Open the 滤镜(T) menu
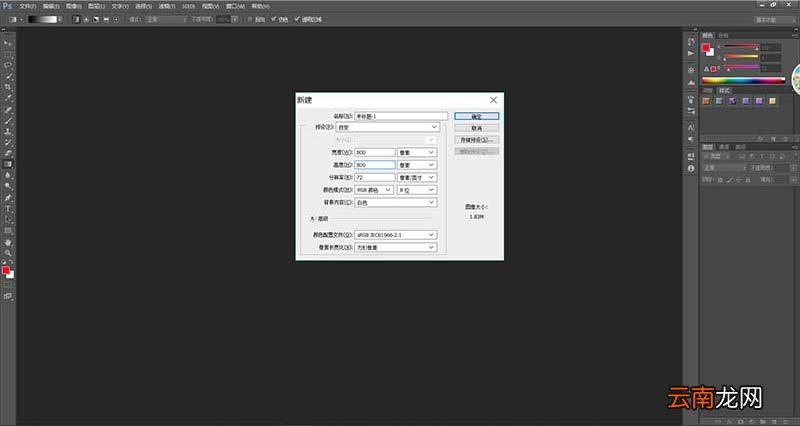This screenshot has width=800, height=426. [166, 6]
